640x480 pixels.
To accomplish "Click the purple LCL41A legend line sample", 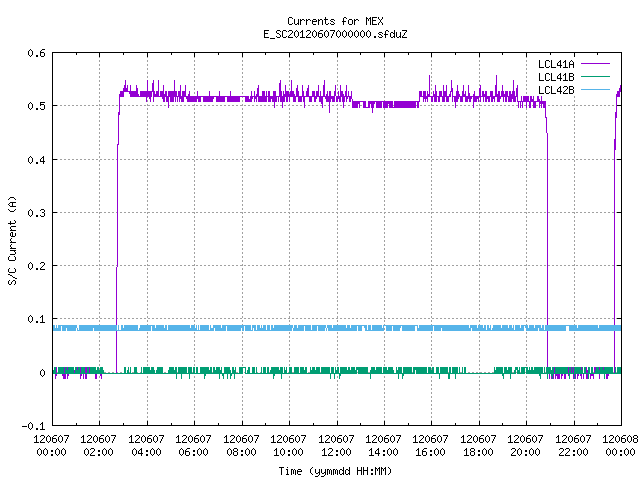I will [595, 64].
